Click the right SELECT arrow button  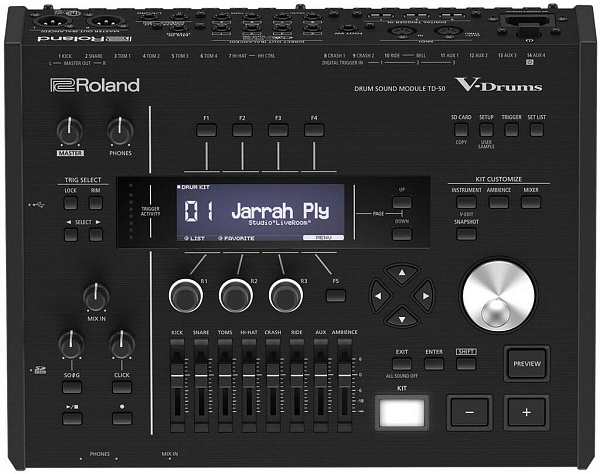coord(96,235)
